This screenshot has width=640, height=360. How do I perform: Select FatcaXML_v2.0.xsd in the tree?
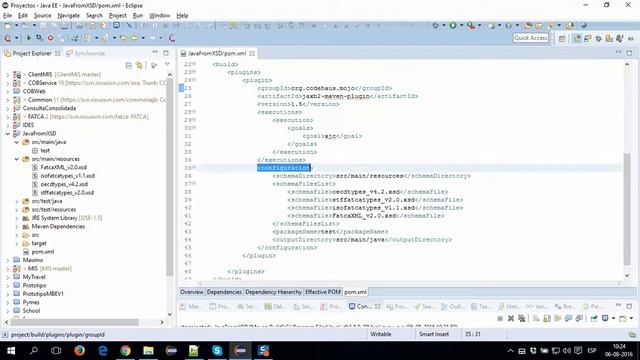click(63, 167)
